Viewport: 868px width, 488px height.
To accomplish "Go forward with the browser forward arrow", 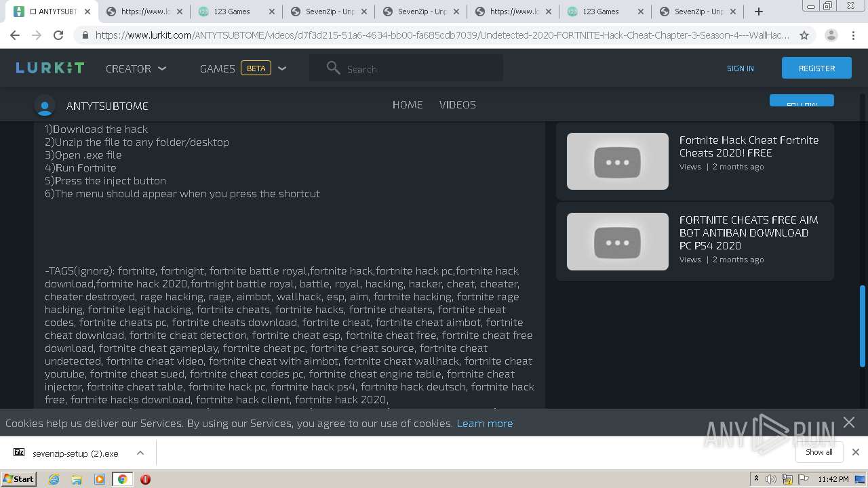I will 37,35.
